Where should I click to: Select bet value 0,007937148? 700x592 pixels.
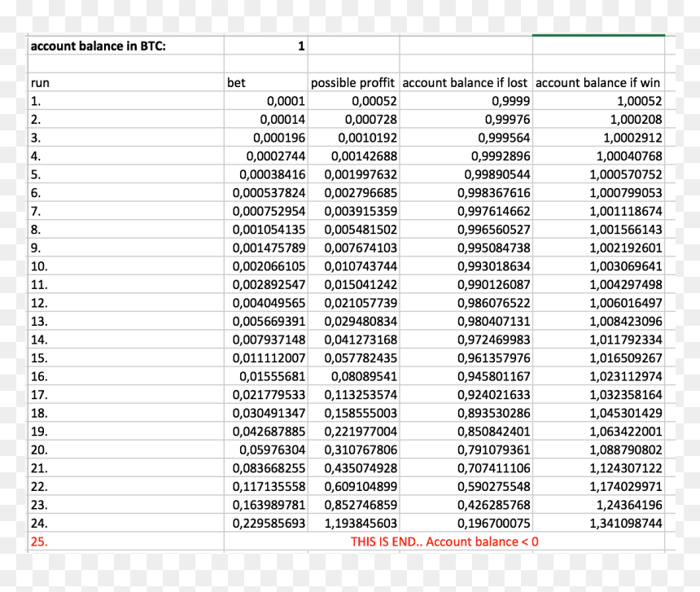(x=266, y=340)
